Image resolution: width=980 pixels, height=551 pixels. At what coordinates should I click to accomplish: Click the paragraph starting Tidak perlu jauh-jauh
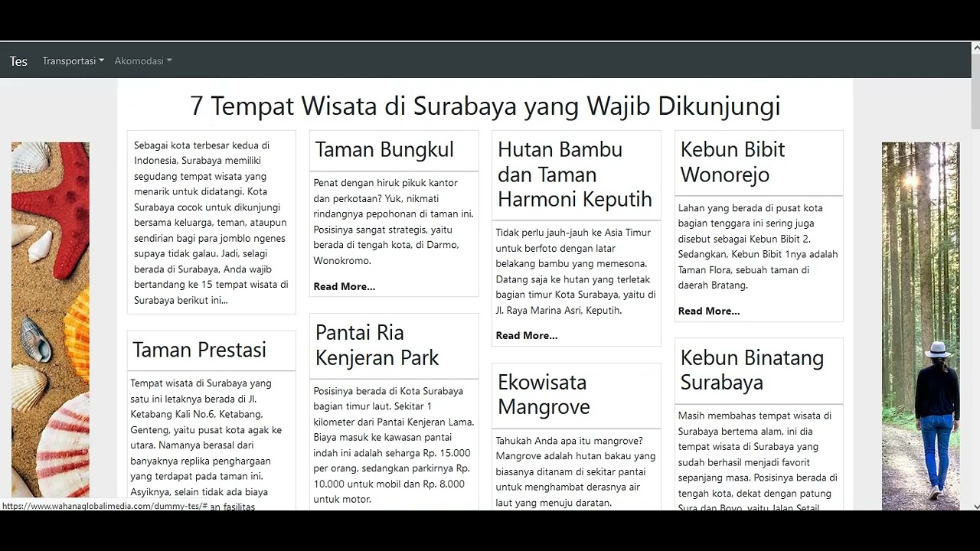[x=576, y=272]
